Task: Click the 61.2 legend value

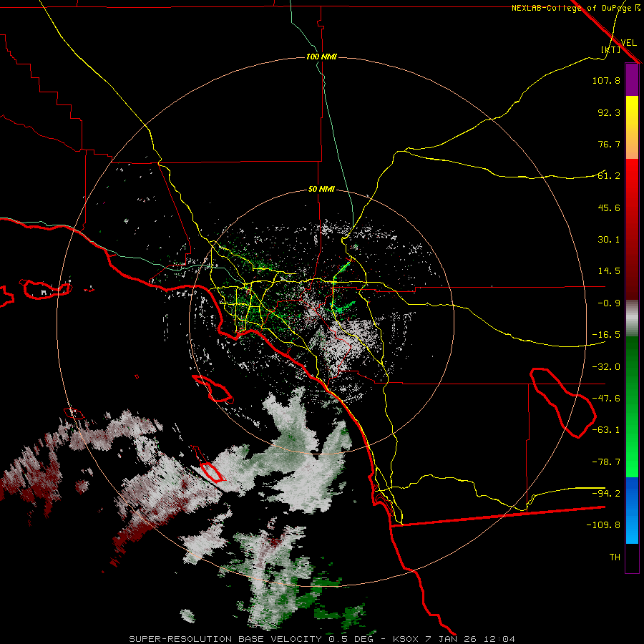Action: [x=609, y=176]
